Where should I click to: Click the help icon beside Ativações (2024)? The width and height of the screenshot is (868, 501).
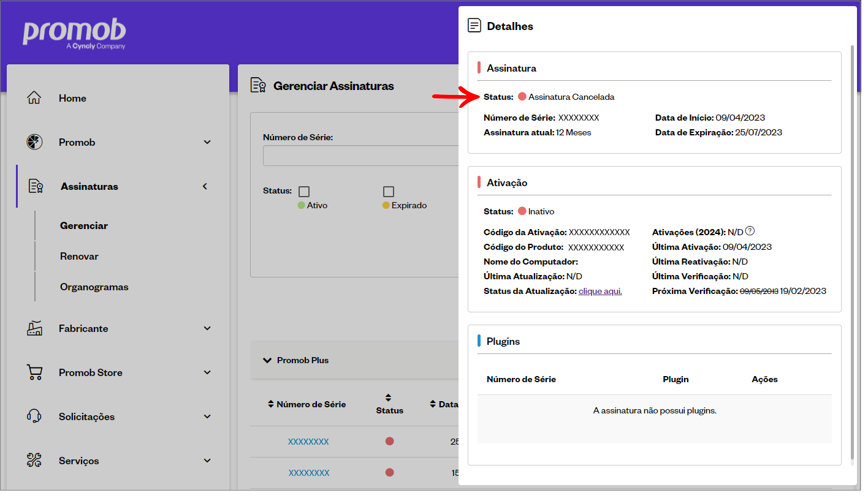(750, 232)
